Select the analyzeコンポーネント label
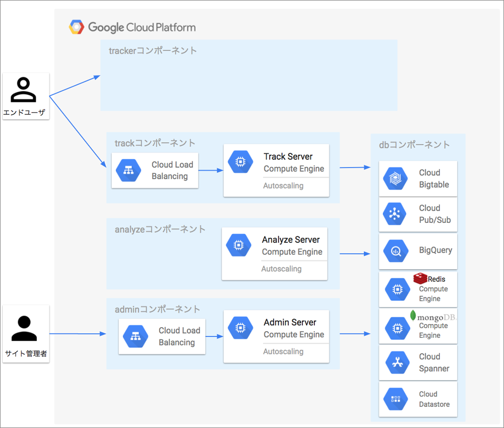Image resolution: width=504 pixels, height=428 pixels. 160,229
